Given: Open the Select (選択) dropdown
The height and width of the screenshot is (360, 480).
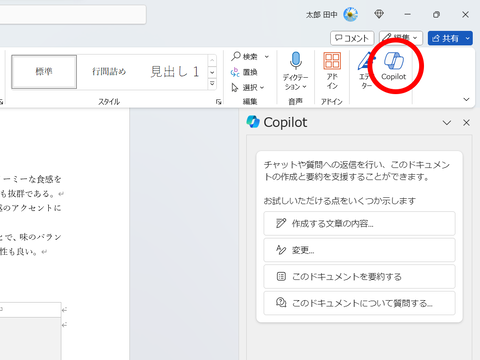Looking at the screenshot, I should [248, 87].
